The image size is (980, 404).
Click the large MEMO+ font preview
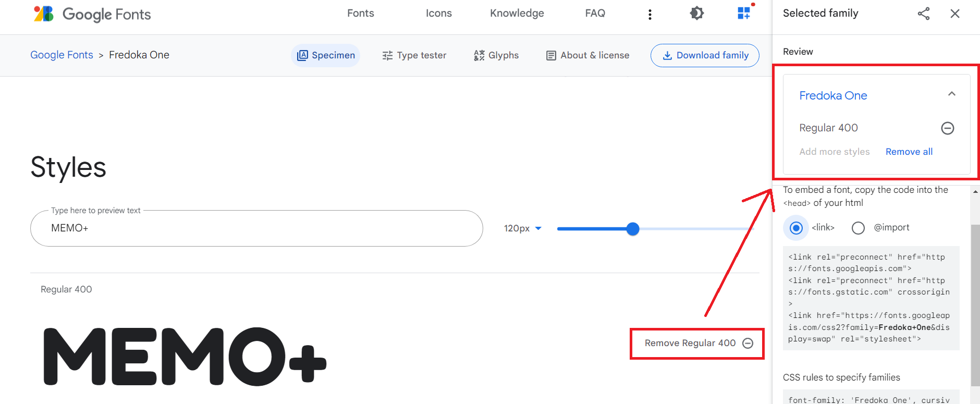[185, 357]
